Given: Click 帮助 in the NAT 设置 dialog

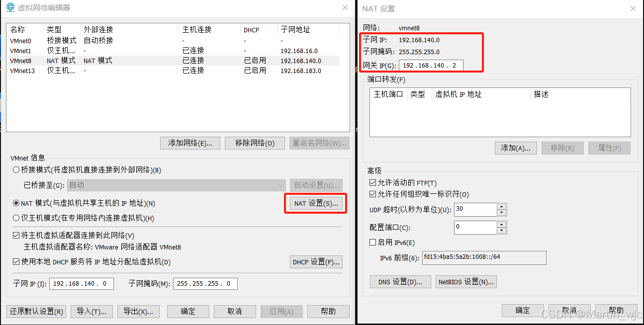Looking at the screenshot, I should click(616, 310).
